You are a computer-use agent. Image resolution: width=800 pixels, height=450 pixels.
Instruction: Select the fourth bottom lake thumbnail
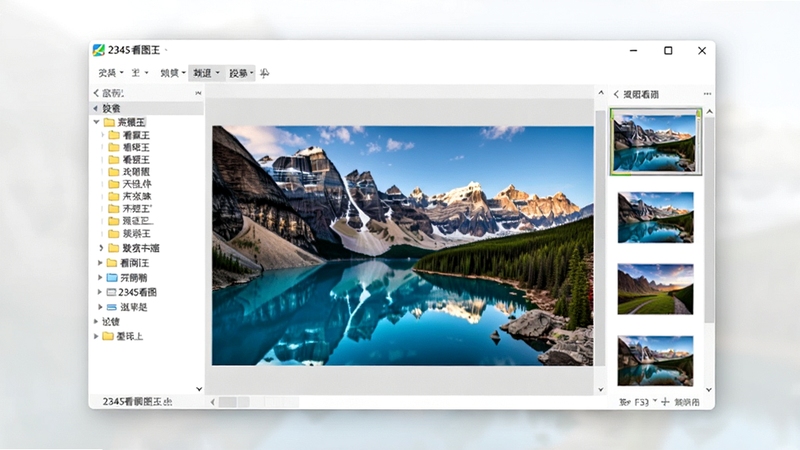pyautogui.click(x=656, y=361)
